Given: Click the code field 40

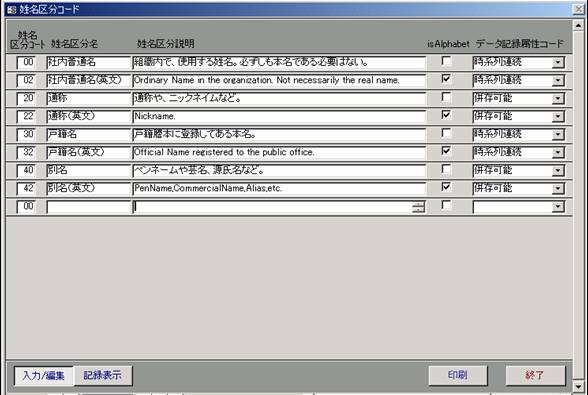Looking at the screenshot, I should click(x=26, y=170).
